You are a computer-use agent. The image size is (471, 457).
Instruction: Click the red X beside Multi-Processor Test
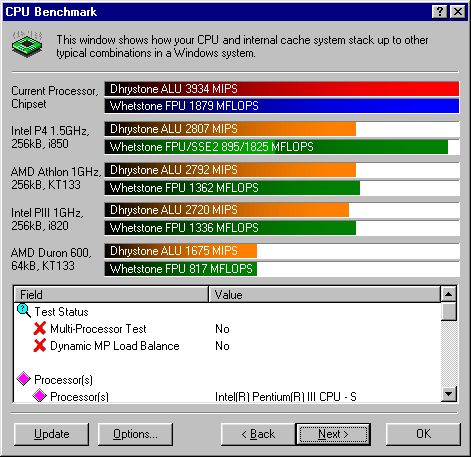pyautogui.click(x=40, y=329)
